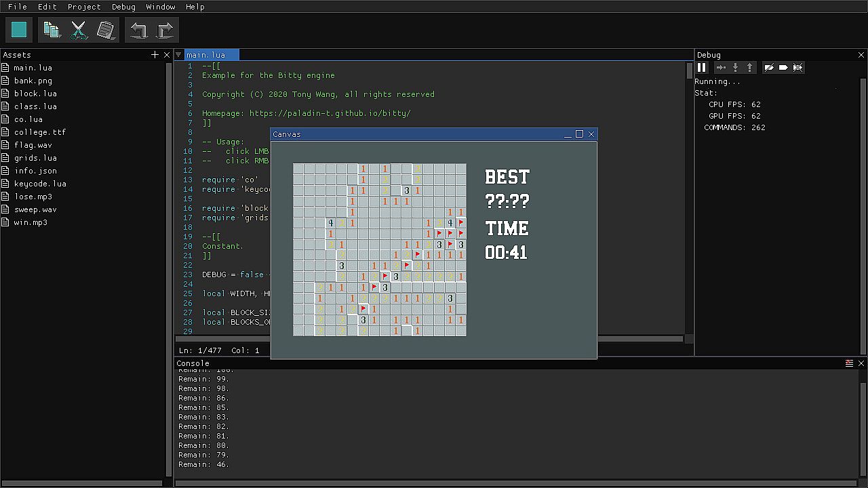Expand the editor tab list dropdown triangle

tap(178, 55)
